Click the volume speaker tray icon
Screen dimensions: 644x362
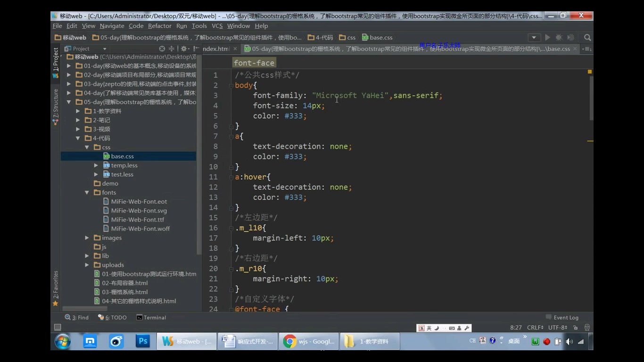click(x=569, y=341)
